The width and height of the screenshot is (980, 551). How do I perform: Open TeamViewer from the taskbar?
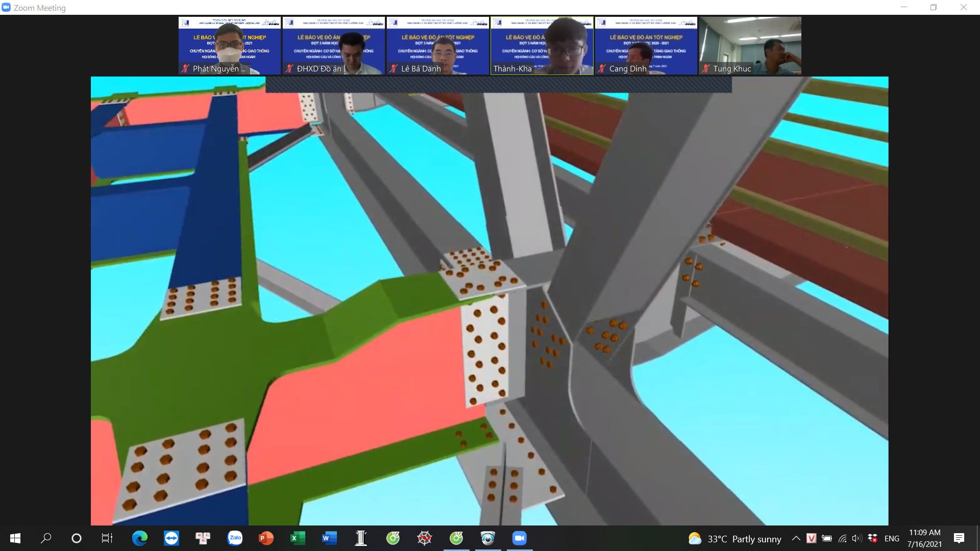point(171,538)
